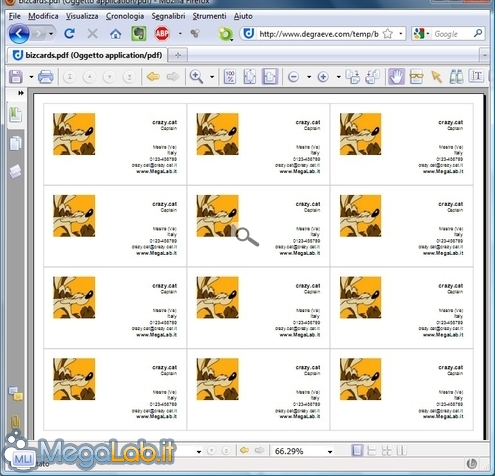
Task: Open the attachments paperclip panel
Action: pyautogui.click(x=15, y=422)
